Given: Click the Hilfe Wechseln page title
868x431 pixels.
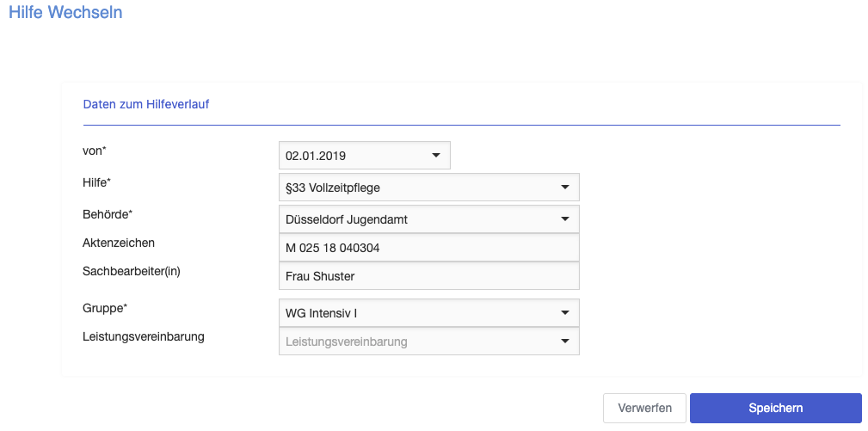Looking at the screenshot, I should pyautogui.click(x=65, y=12).
